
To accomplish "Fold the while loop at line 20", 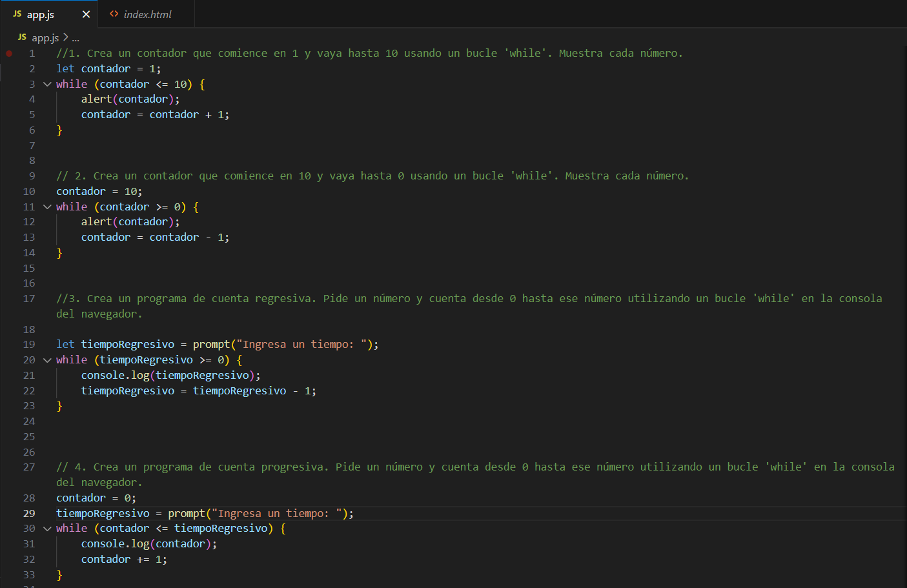I will 47,360.
